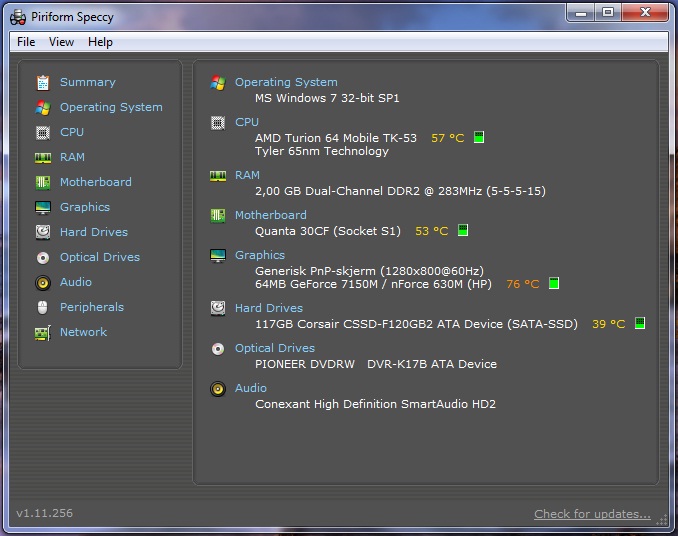
Task: Click the Graphics monitor icon in sidebar
Action: [x=43, y=207]
